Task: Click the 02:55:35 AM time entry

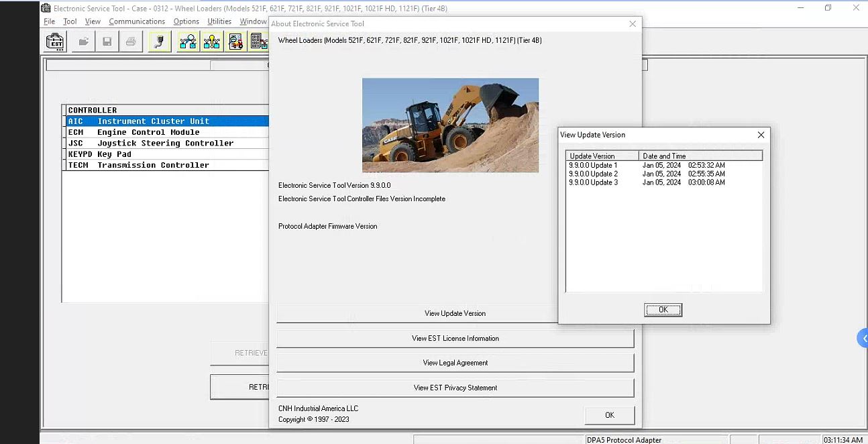Action: click(706, 174)
